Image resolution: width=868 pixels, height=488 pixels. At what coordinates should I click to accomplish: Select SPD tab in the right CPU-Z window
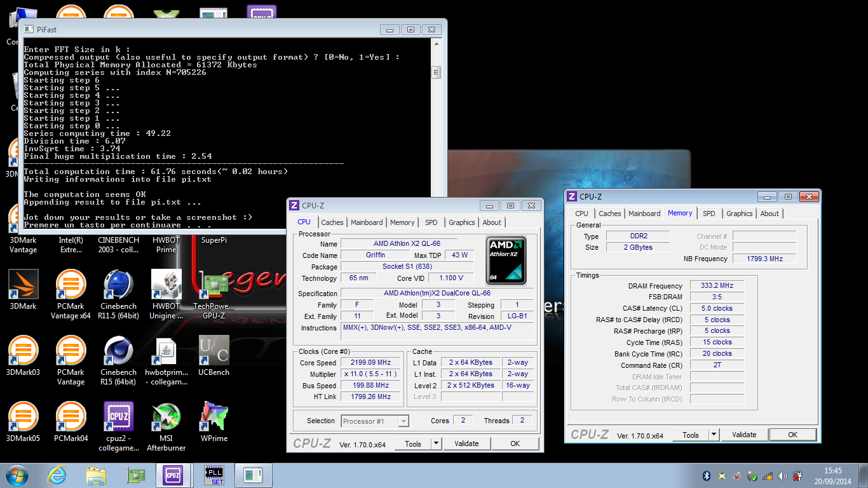coord(709,213)
